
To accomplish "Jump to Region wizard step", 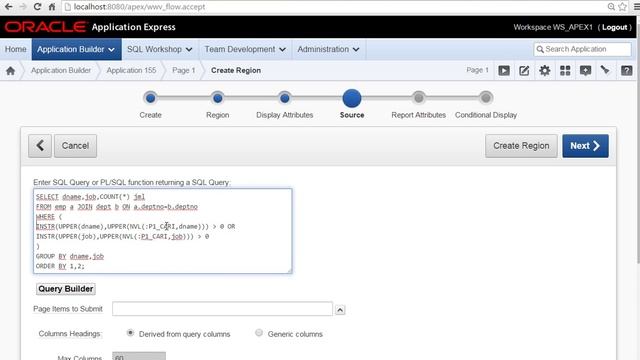I will coord(218,98).
